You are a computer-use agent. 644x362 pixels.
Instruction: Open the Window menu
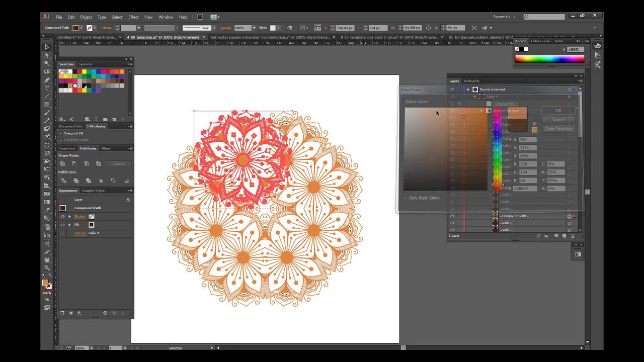coord(166,17)
